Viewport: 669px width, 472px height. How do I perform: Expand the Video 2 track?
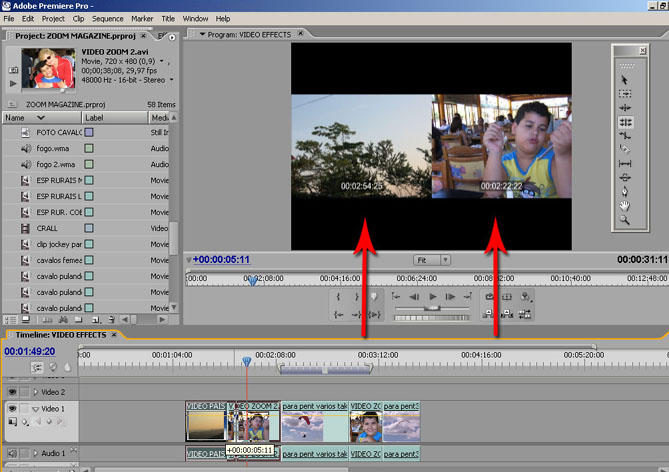pyautogui.click(x=35, y=392)
